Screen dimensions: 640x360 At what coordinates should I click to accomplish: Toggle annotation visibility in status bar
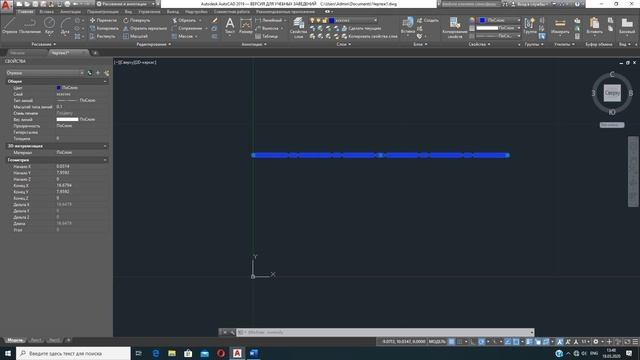(560, 342)
